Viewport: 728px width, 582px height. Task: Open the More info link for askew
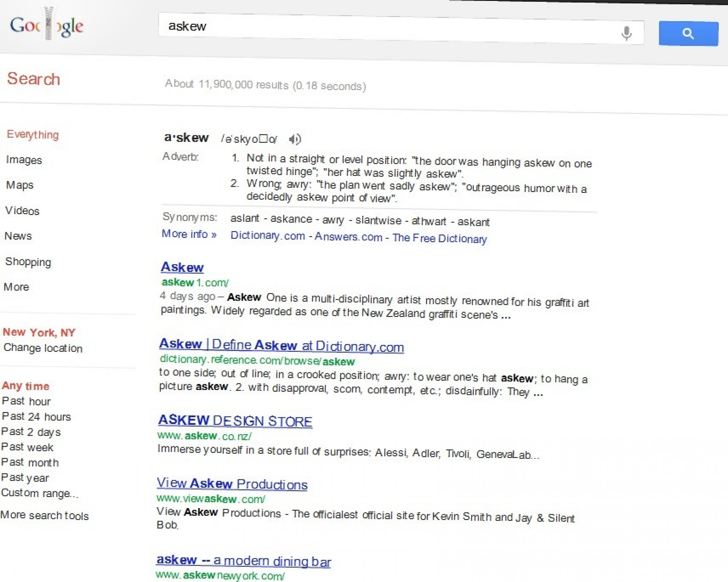click(x=191, y=238)
